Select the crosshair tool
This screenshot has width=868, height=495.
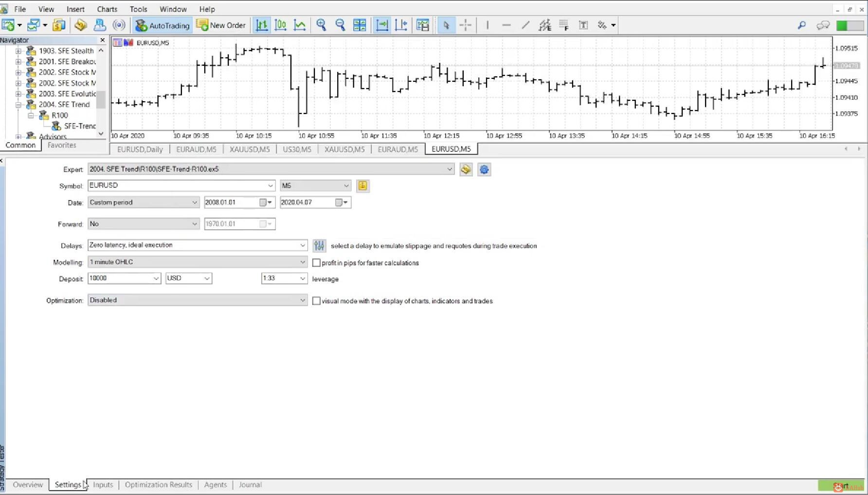(x=465, y=25)
